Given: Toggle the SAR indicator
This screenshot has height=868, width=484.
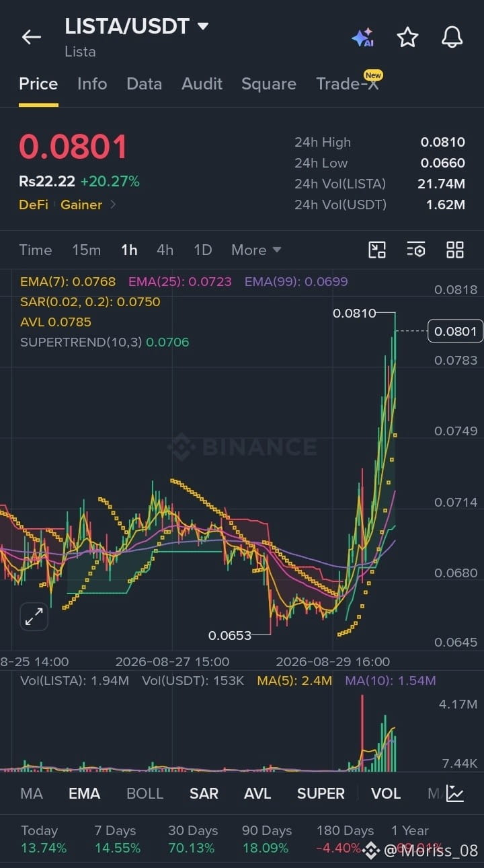Looking at the screenshot, I should tap(204, 793).
